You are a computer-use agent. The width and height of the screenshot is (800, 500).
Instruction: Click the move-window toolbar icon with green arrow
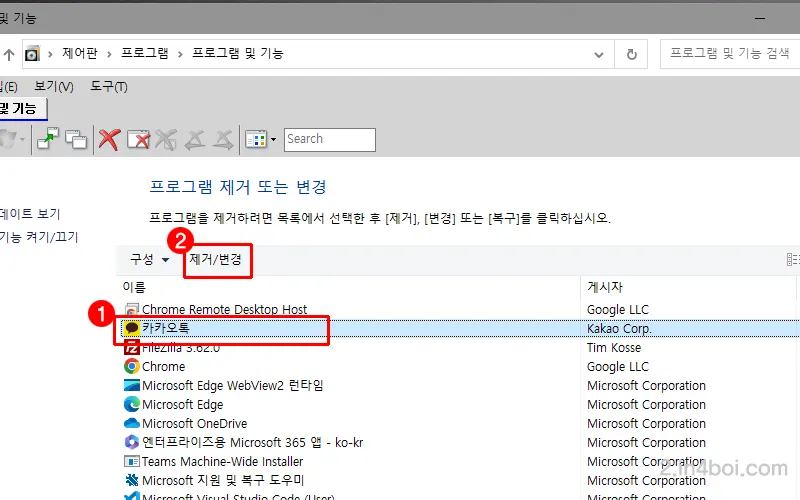[48, 139]
